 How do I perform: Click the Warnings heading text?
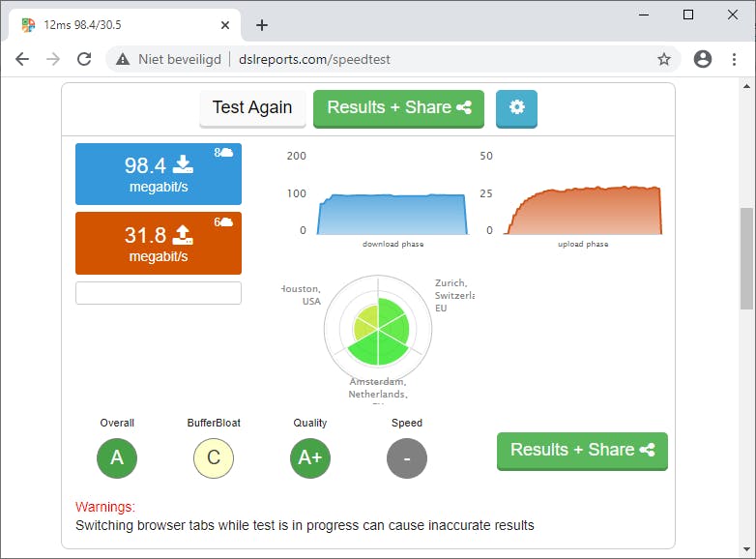click(105, 507)
